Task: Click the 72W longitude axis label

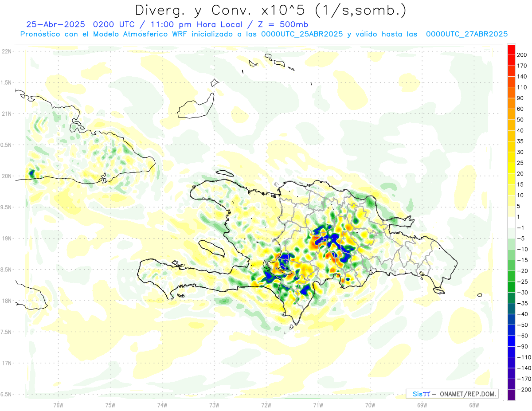Action: 266,405
